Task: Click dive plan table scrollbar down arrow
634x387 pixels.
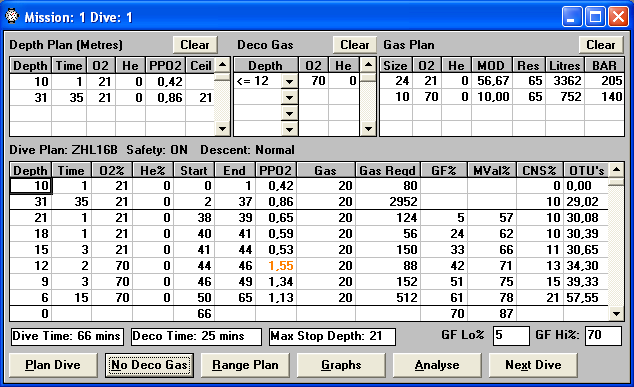Action: coord(616,313)
